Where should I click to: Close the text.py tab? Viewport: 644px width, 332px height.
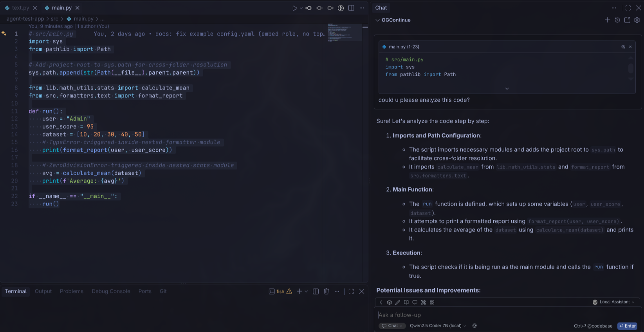coord(35,8)
